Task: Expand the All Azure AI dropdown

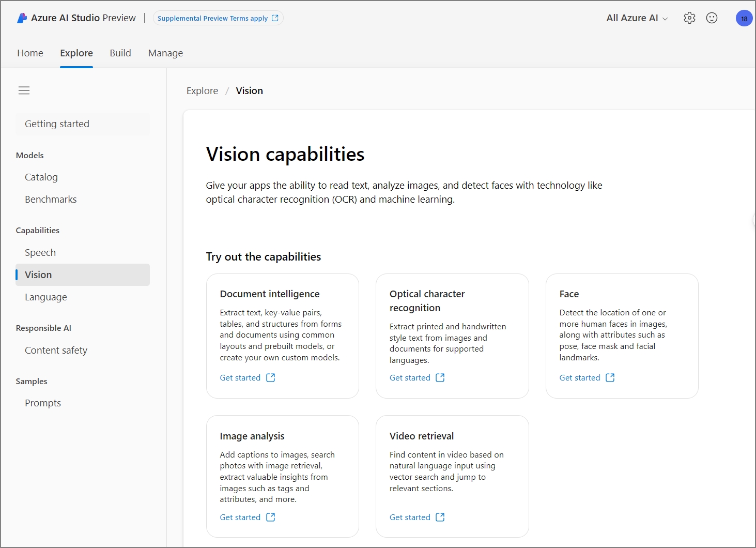Action: [637, 18]
